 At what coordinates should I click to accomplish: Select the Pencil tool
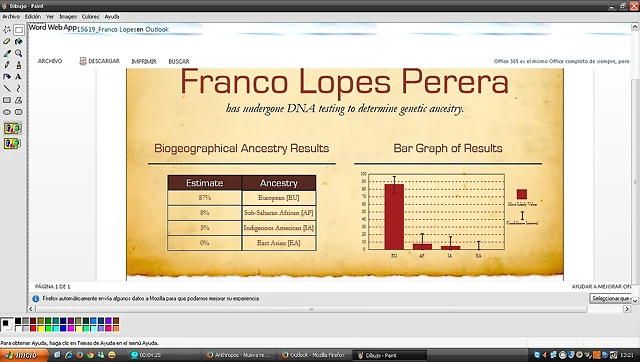click(x=7, y=65)
